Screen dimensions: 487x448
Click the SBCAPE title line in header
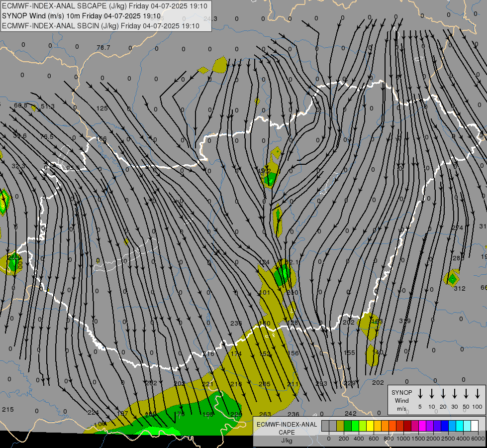(x=104, y=6)
